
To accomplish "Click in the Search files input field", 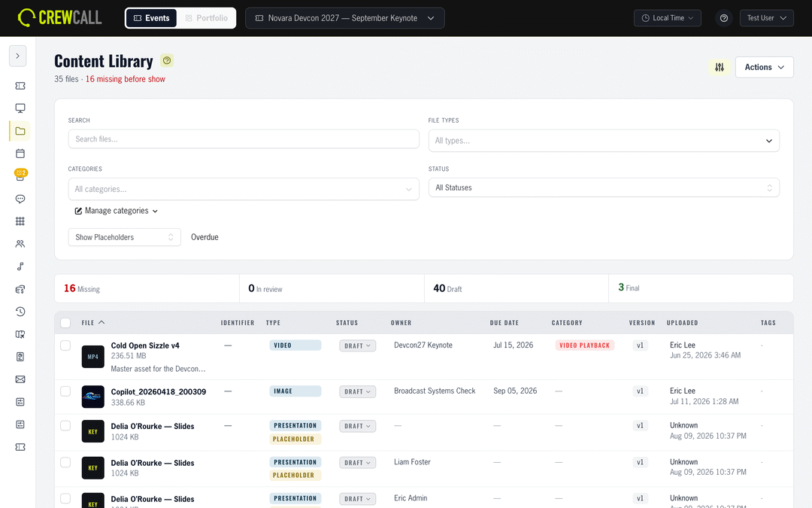I will click(244, 139).
